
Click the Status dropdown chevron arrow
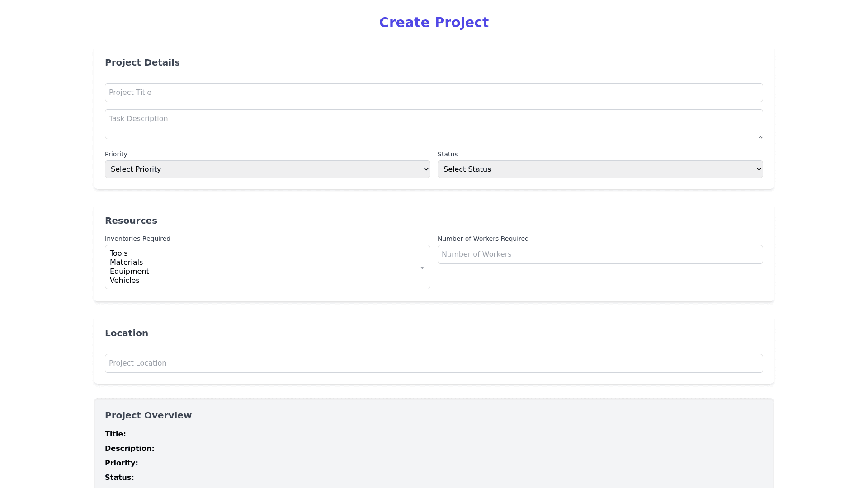[x=759, y=169]
